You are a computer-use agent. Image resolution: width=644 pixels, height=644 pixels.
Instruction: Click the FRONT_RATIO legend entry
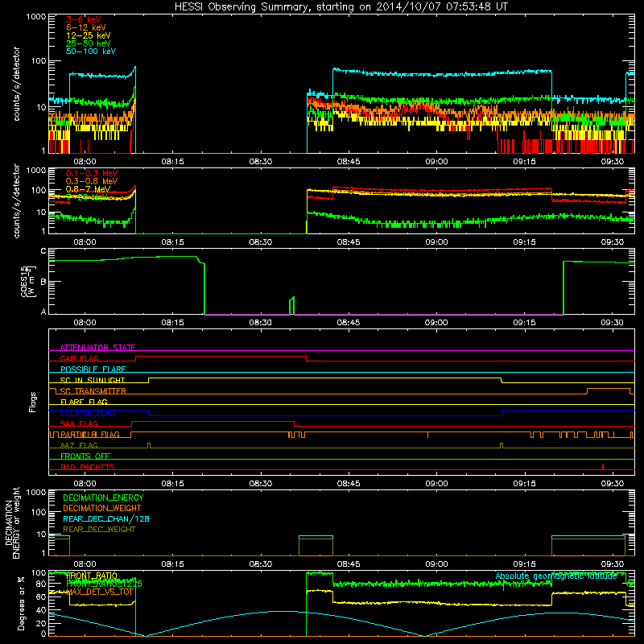point(92,576)
